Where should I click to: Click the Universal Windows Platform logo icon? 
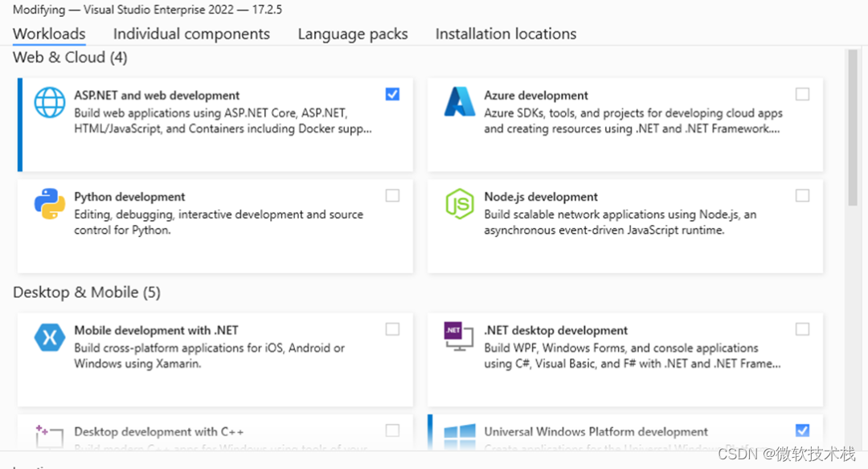click(x=460, y=436)
